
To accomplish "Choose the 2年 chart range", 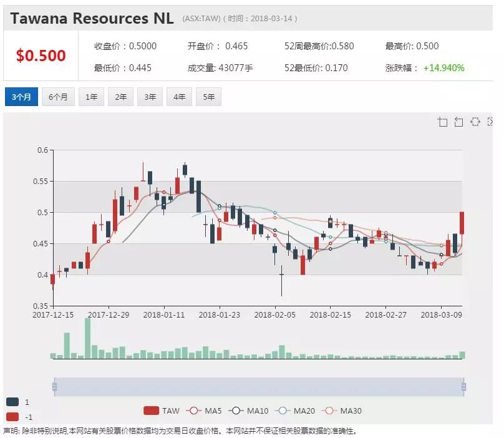I will click(120, 97).
